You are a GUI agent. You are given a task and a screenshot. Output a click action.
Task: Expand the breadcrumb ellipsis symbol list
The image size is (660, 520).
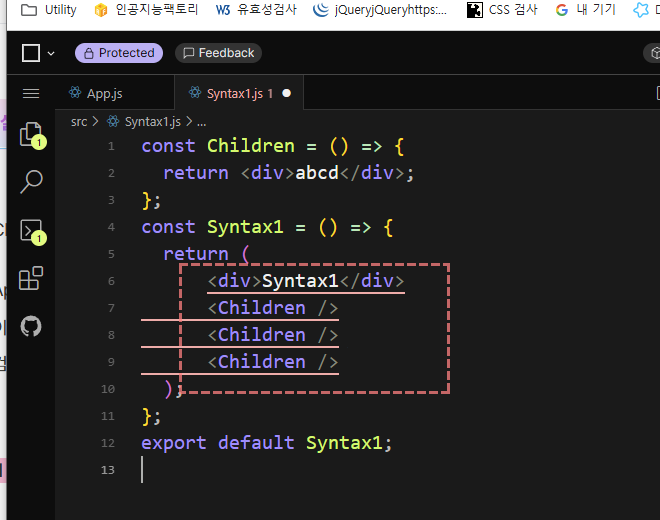pos(200,121)
